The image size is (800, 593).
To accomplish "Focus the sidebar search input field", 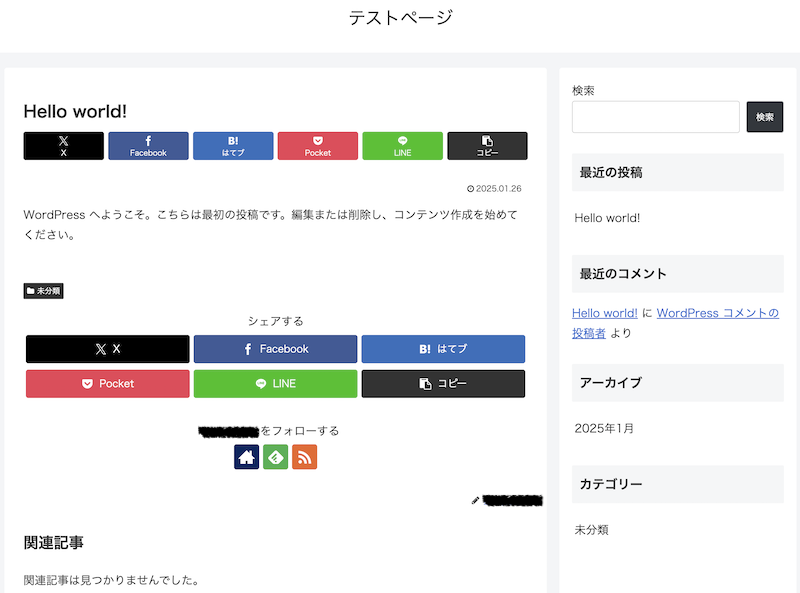I will click(655, 117).
